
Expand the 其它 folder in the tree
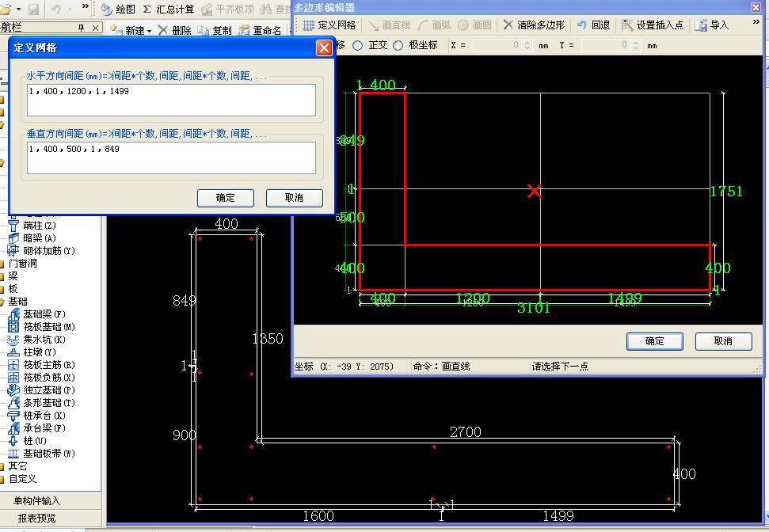2,466
